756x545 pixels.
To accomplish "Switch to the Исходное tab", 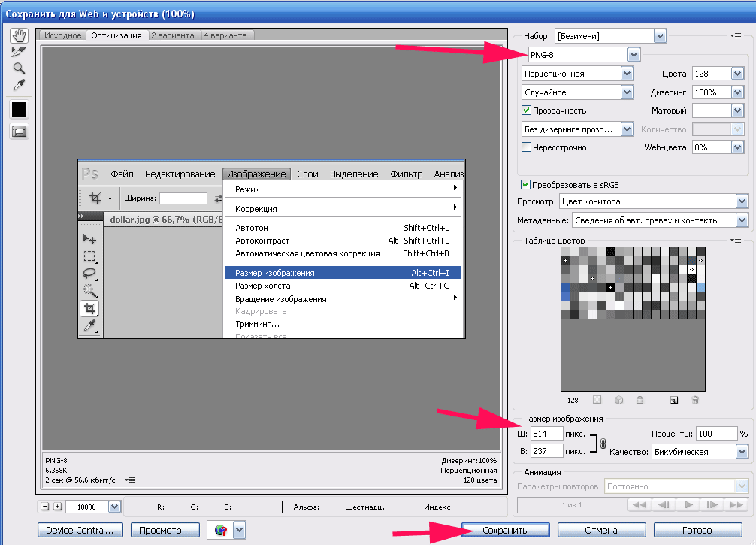I will [63, 35].
